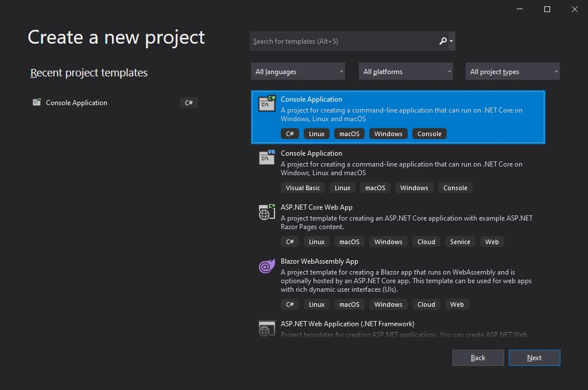Click the Next button

pyautogui.click(x=534, y=357)
